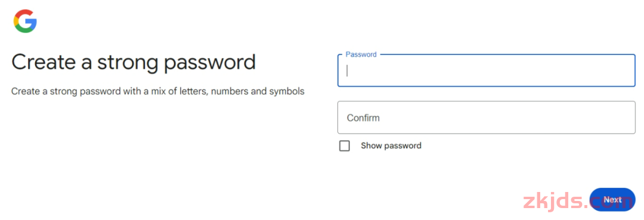Click the floating 'Password' field label
Image resolution: width=644 pixels, height=220 pixels.
(x=361, y=54)
